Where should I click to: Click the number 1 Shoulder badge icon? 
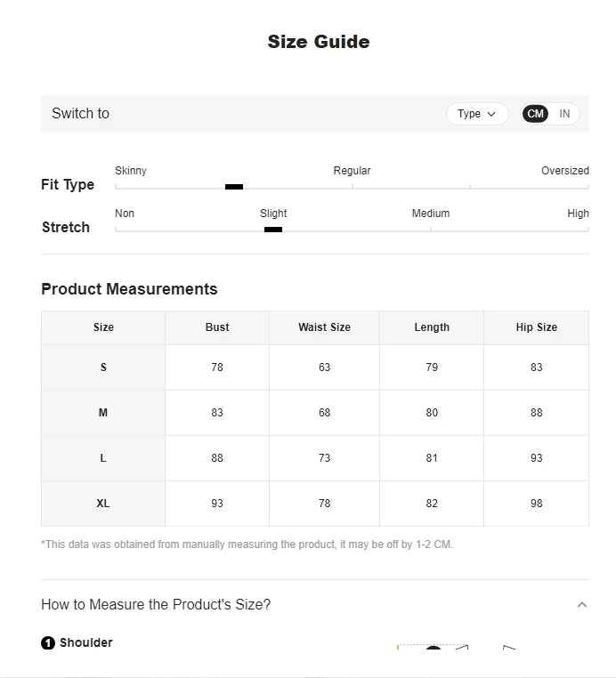pos(48,643)
